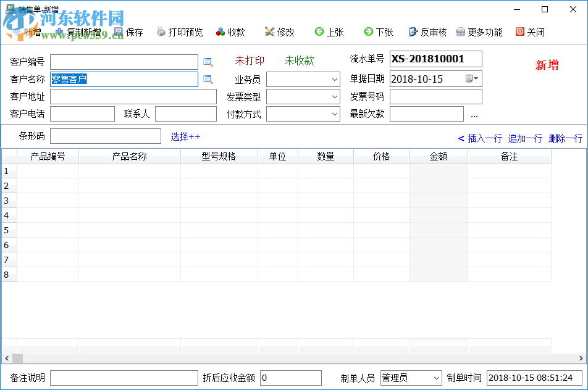Click the 保存 save icon
The width and height of the screenshot is (588, 390).
119,31
